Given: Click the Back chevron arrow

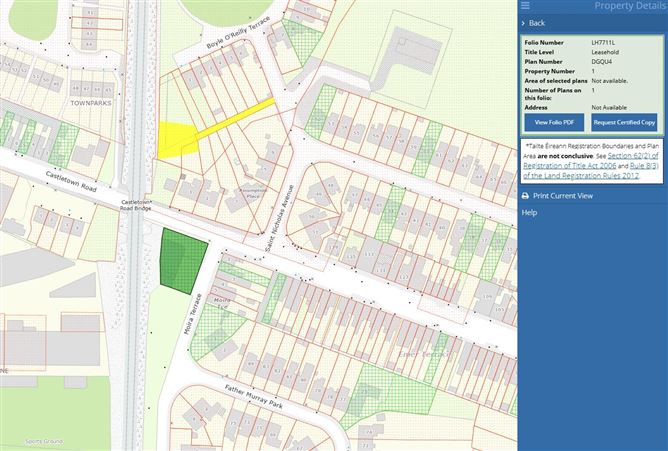Looking at the screenshot, I should point(524,23).
